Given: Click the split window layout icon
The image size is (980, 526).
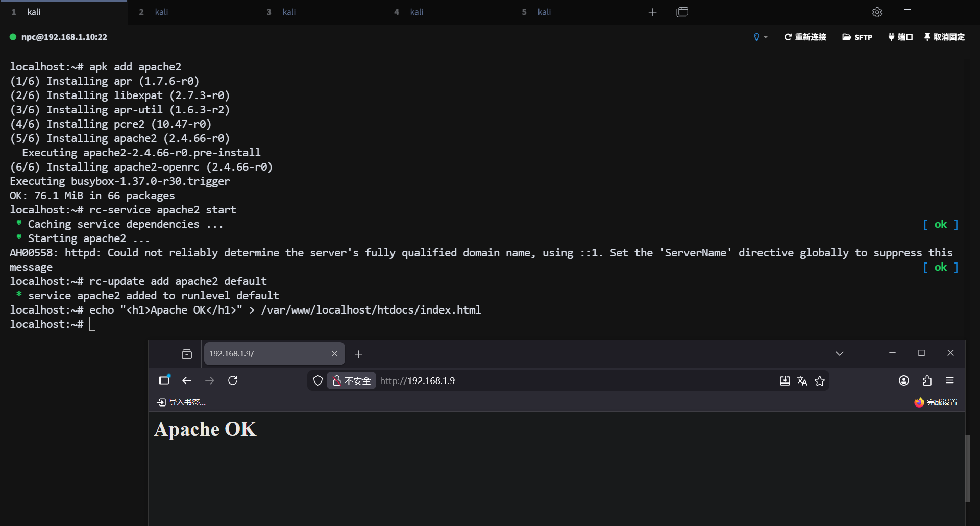Looking at the screenshot, I should (x=682, y=12).
